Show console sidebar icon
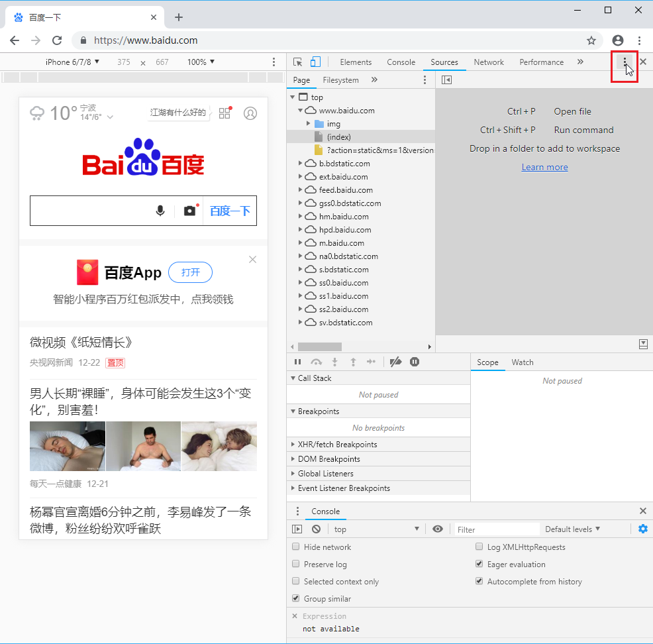 [x=297, y=529]
